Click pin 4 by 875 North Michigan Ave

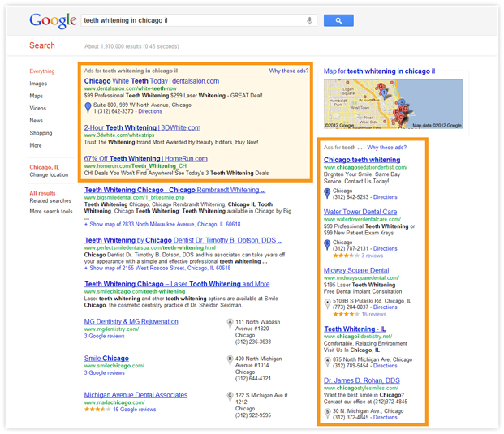pos(327,362)
